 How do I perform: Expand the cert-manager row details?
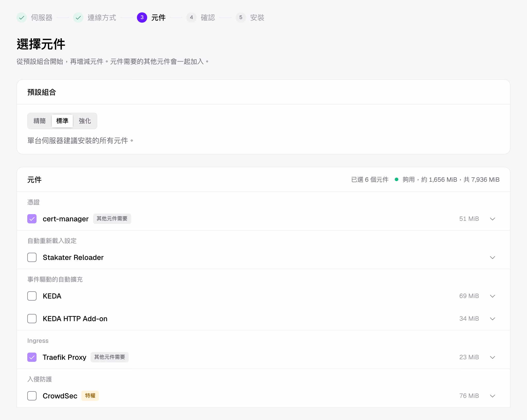pos(493,219)
